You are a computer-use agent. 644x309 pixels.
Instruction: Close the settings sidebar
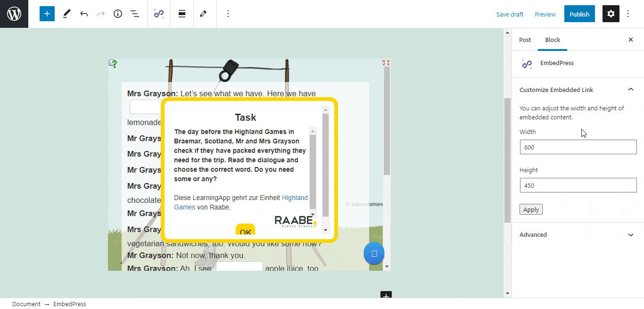(631, 40)
